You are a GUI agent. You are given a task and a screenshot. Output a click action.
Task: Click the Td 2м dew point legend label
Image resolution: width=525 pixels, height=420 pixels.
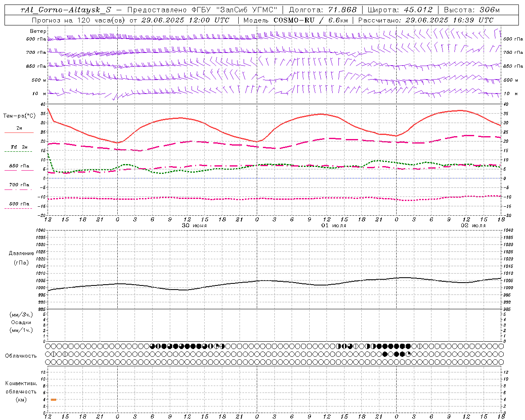[x=19, y=147]
